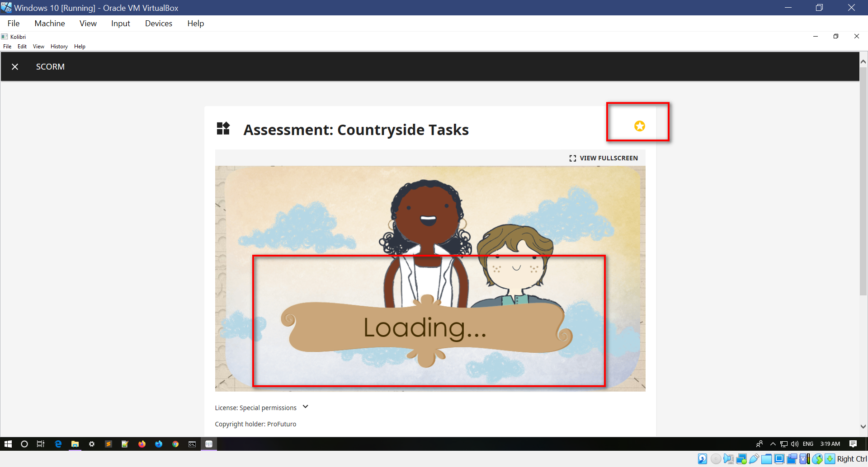Open the Action Center notifications icon
This screenshot has height=467, width=868.
coord(853,444)
